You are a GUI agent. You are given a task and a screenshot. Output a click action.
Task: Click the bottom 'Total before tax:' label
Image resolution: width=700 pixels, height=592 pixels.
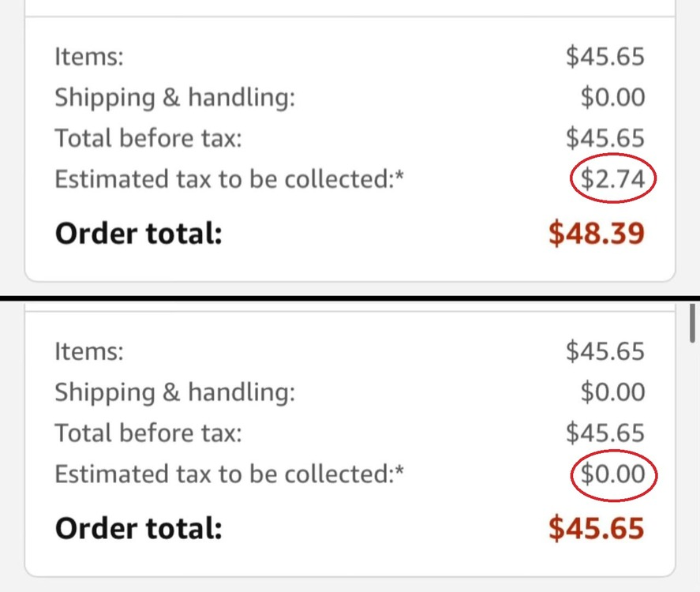[148, 433]
